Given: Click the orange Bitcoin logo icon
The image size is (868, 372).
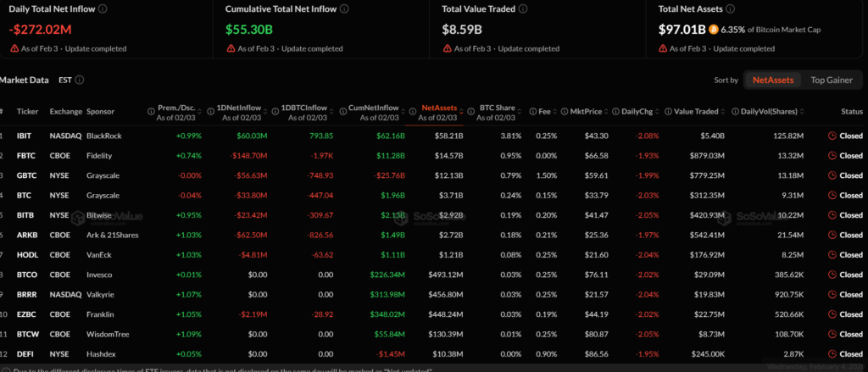Looking at the screenshot, I should 713,30.
